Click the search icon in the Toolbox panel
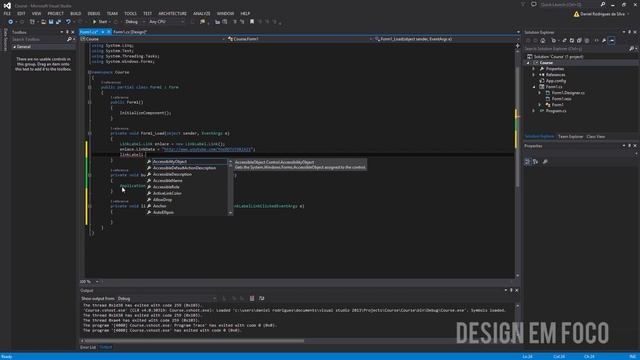640x360 pixels. click(69, 39)
